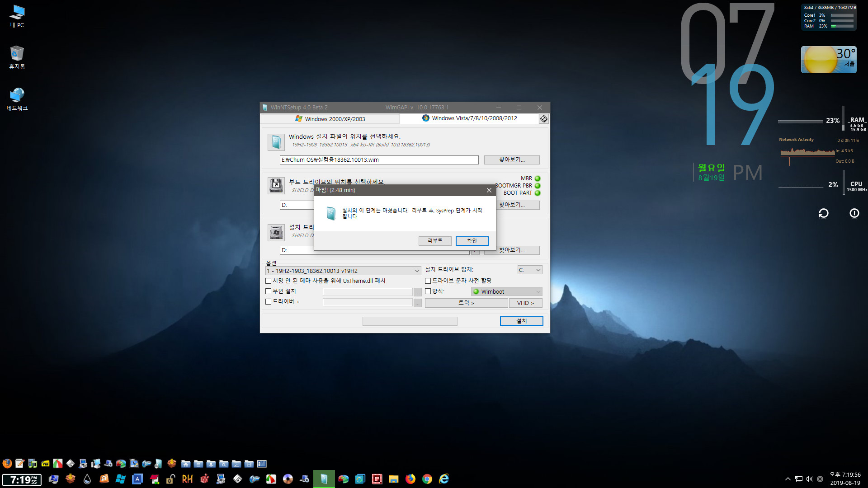Click the 7:19 clock widget on taskbar
868x488 pixels.
[x=22, y=480]
